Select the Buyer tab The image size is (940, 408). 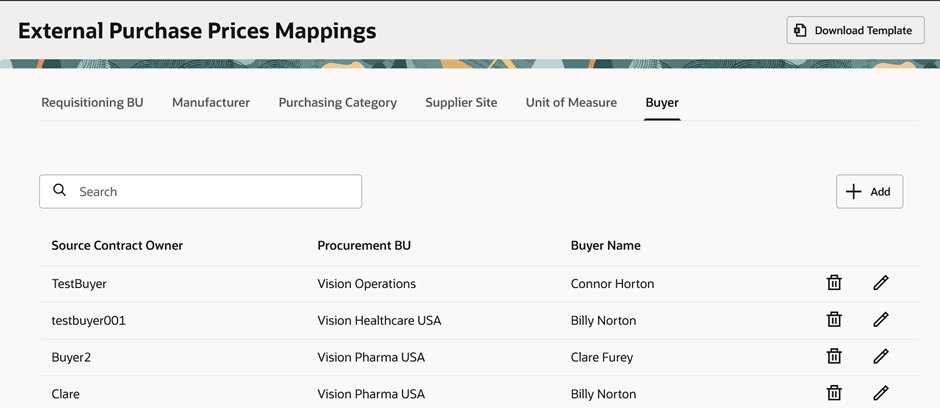coord(662,102)
